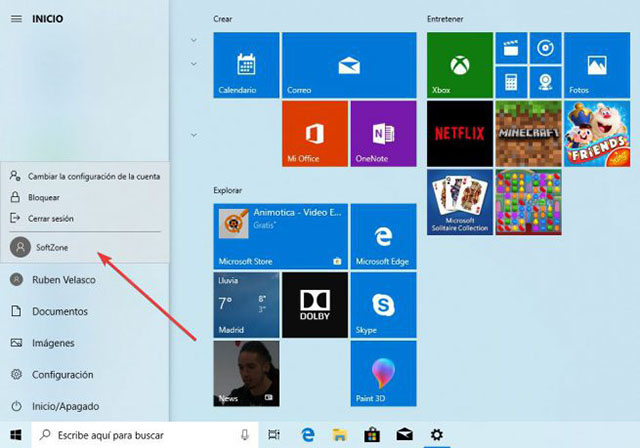Click the microphone icon in search box
The width and height of the screenshot is (640, 448).
click(x=244, y=435)
